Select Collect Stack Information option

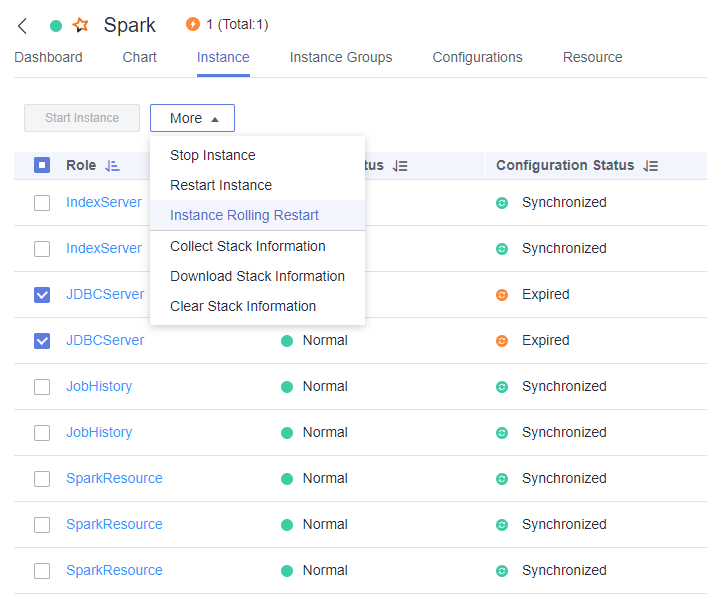[257, 246]
